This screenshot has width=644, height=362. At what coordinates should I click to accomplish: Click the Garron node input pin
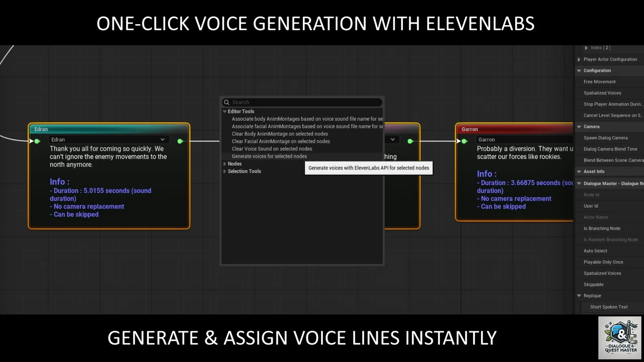(464, 141)
